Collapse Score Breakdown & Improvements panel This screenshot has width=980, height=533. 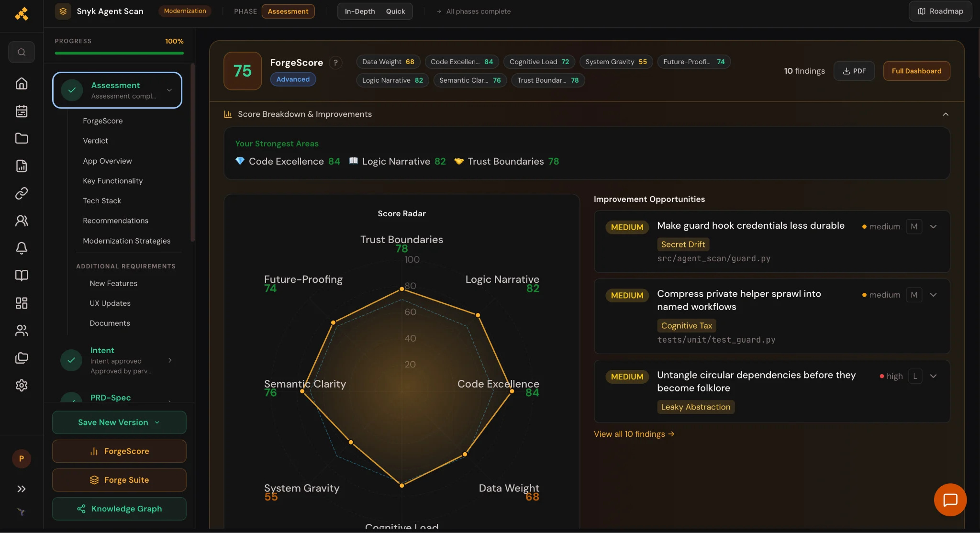click(946, 114)
